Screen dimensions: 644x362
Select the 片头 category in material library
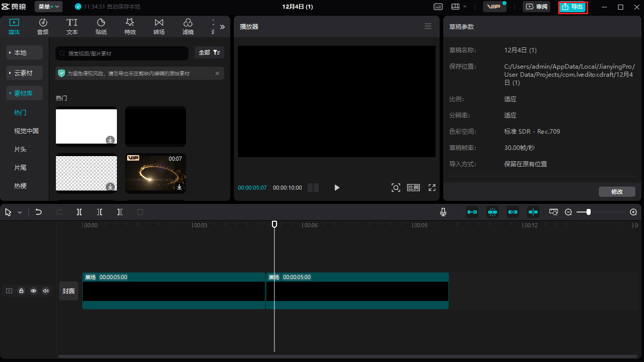point(20,149)
